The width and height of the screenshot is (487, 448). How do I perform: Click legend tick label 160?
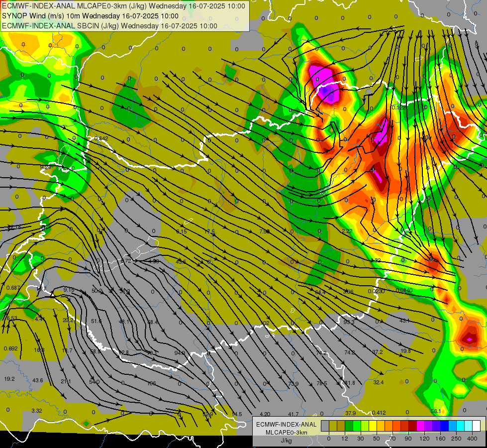(x=440, y=439)
